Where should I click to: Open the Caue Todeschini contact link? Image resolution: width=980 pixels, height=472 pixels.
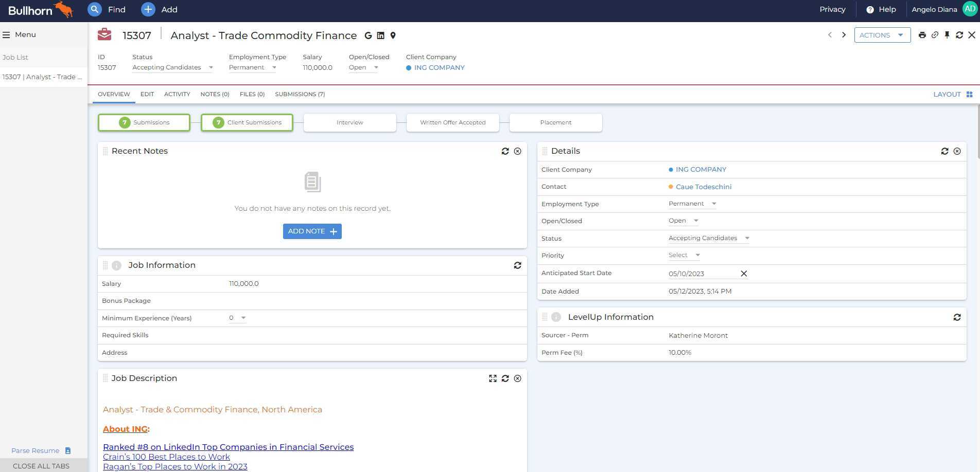tap(704, 187)
